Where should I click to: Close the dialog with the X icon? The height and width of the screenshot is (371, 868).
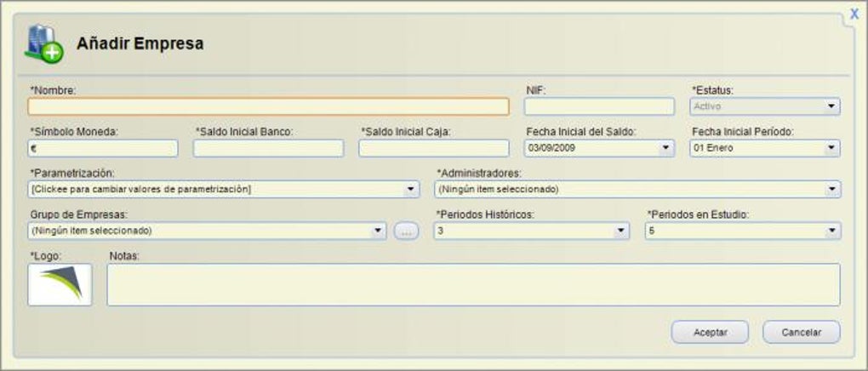coord(854,14)
